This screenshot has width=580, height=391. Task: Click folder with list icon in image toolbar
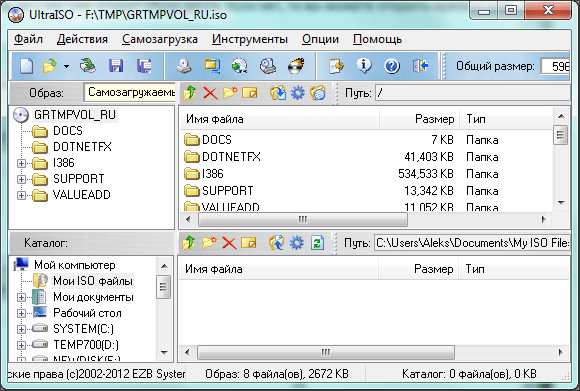tap(318, 93)
